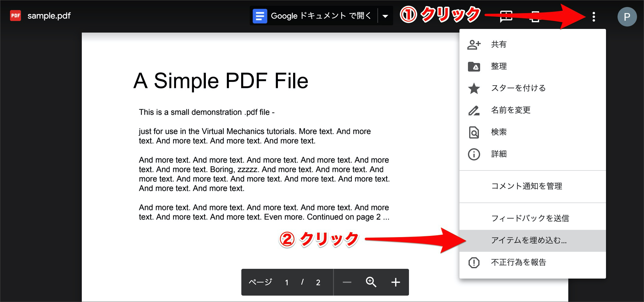Expand the open-with dropdown arrow

click(385, 16)
